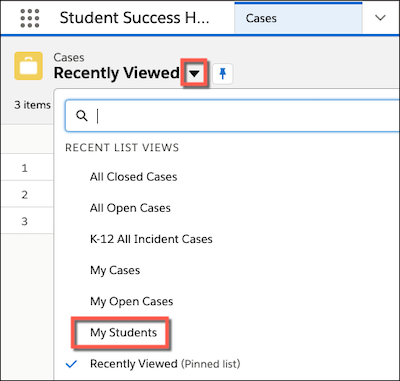
Task: Choose Recently Viewed (Pinned list) option
Action: 165,364
